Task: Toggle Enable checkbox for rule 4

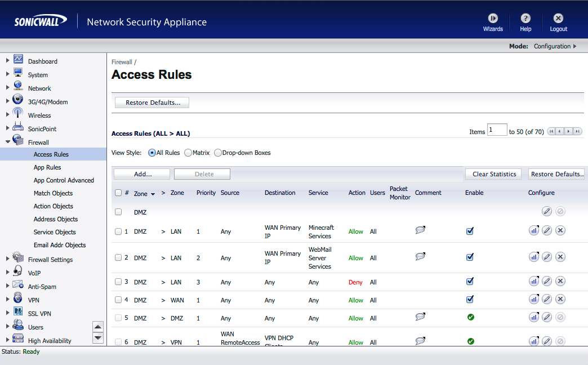Action: pos(470,299)
